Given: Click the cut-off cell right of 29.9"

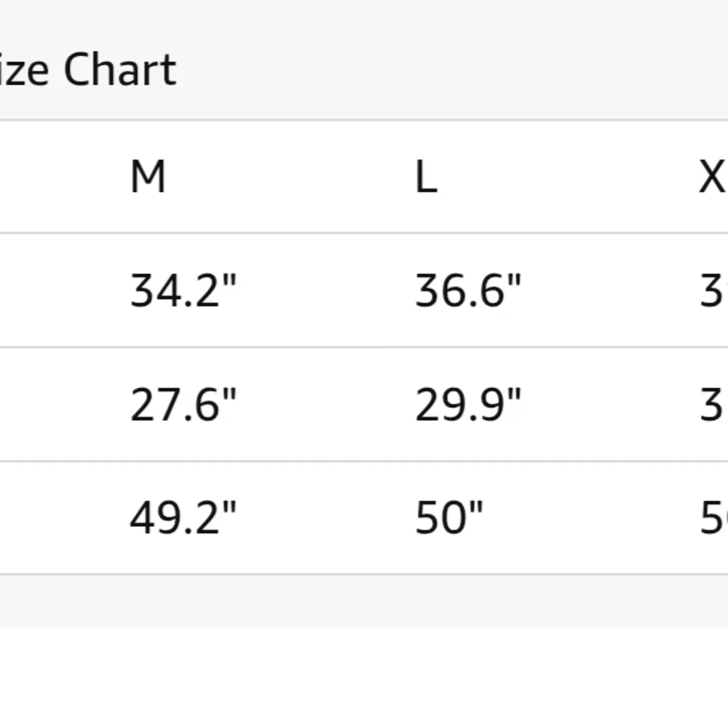Looking at the screenshot, I should click(x=712, y=404).
